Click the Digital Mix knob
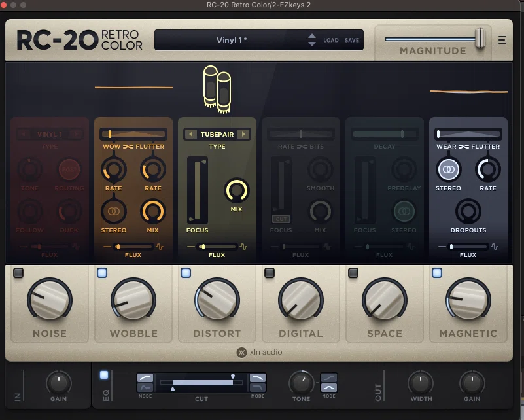The width and height of the screenshot is (524, 420). [x=320, y=211]
